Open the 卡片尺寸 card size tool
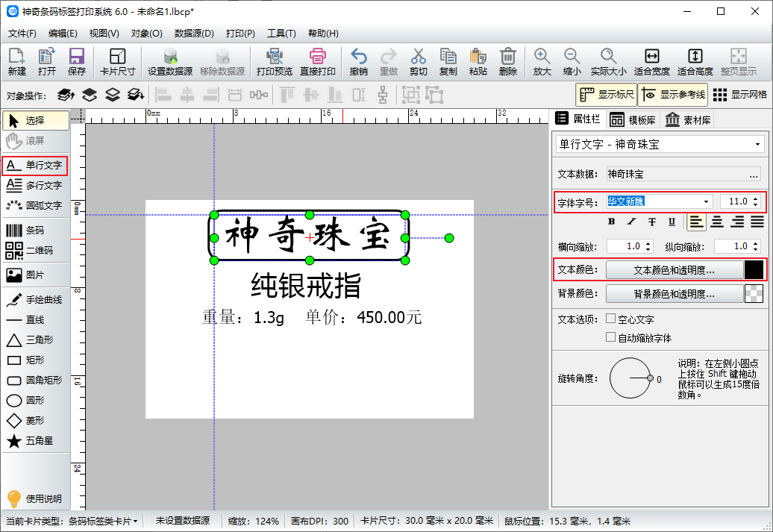Screen dimensions: 773x532 coord(117,62)
